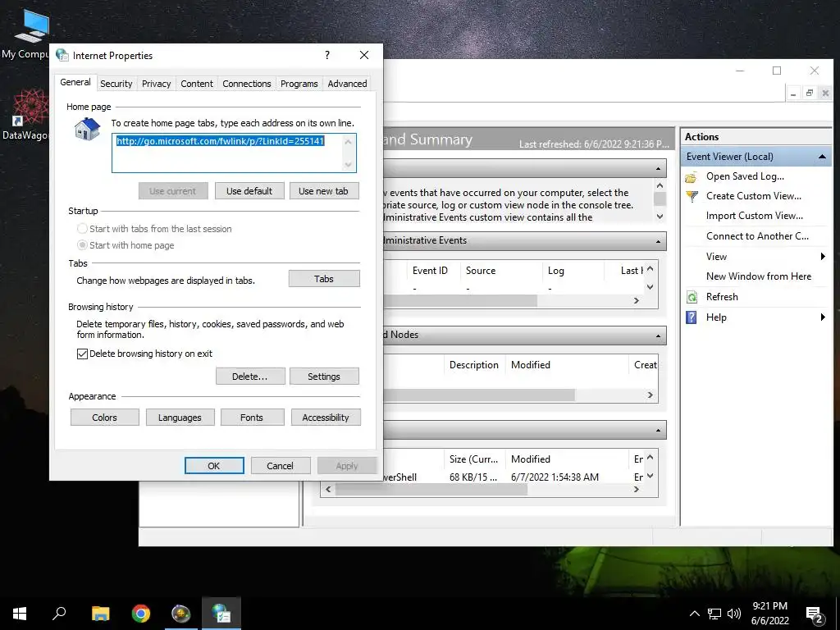The image size is (840, 630).
Task: Click Connect to Another Computer action
Action: pos(757,236)
